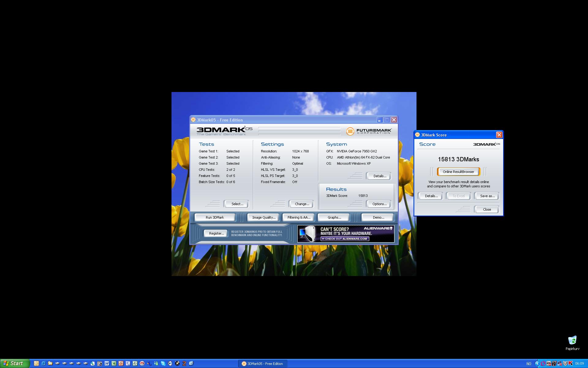Click the 15813 3DMarks score text
This screenshot has width=588, height=368.
click(458, 159)
